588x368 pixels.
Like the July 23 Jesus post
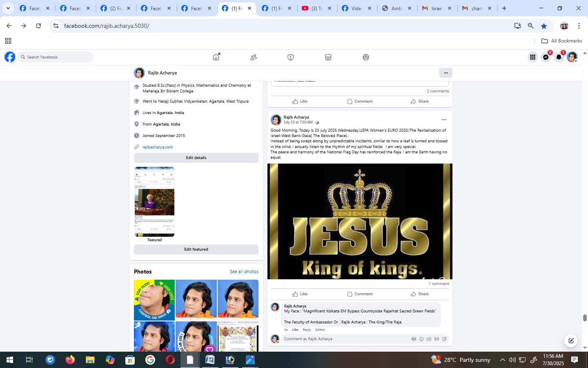300,294
